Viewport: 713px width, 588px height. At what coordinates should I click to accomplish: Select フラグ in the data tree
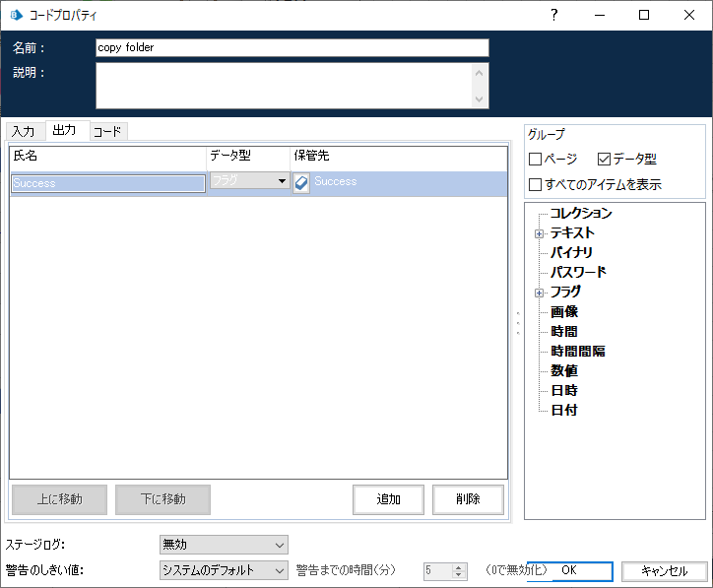point(565,292)
